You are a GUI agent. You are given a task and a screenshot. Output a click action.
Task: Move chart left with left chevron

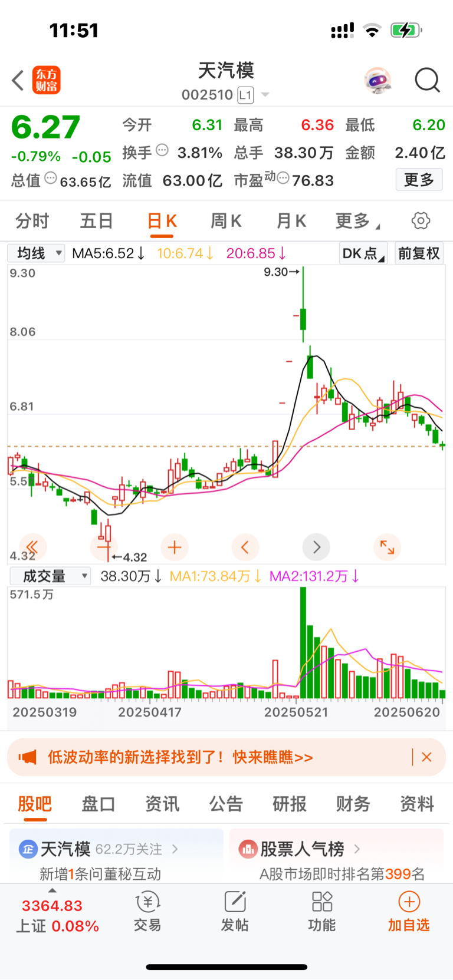pos(245,547)
